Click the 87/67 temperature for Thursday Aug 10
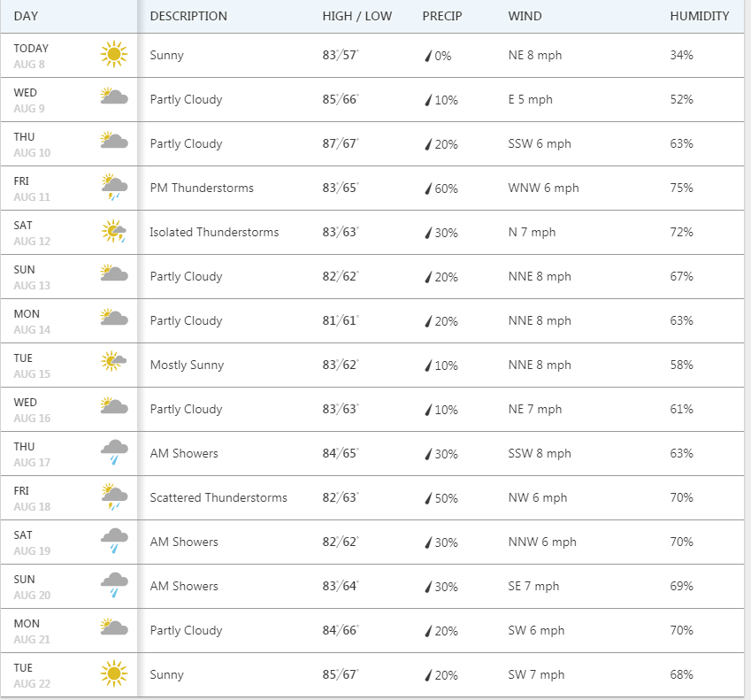The width and height of the screenshot is (751, 700). coord(341,143)
